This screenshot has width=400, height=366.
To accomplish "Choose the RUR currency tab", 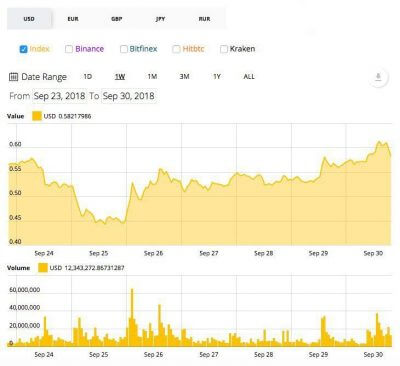I will tap(204, 19).
